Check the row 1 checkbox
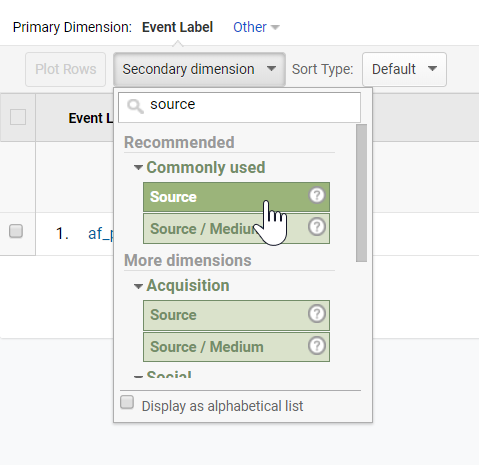 16,231
